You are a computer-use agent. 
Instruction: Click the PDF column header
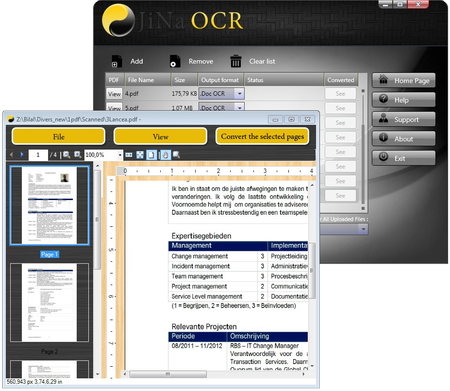point(114,80)
